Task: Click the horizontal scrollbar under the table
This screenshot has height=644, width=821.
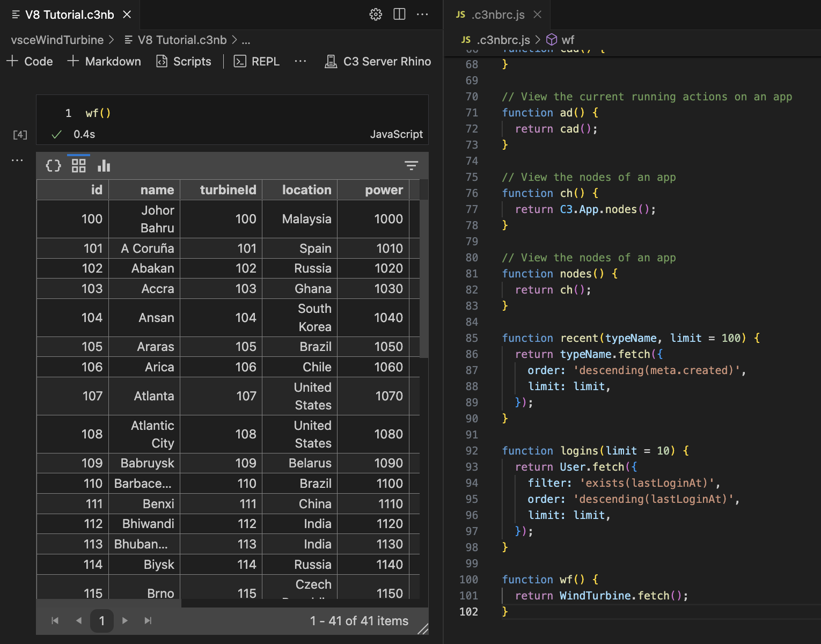Action: click(x=300, y=604)
